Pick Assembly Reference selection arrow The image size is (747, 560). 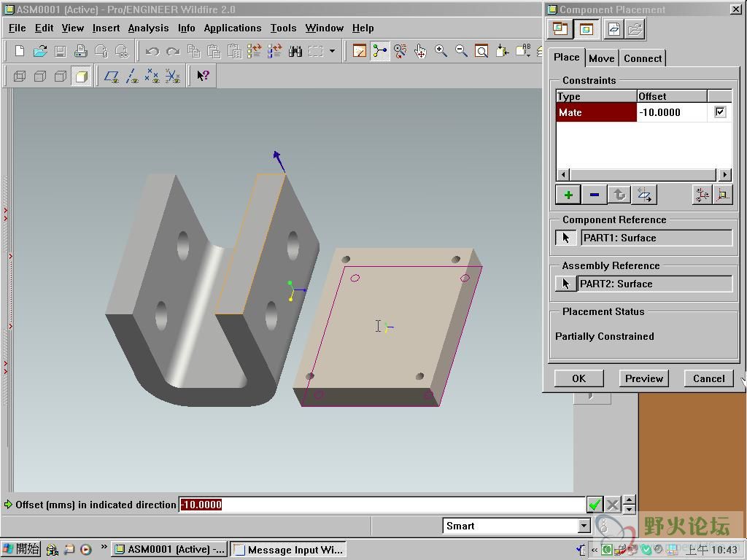565,284
